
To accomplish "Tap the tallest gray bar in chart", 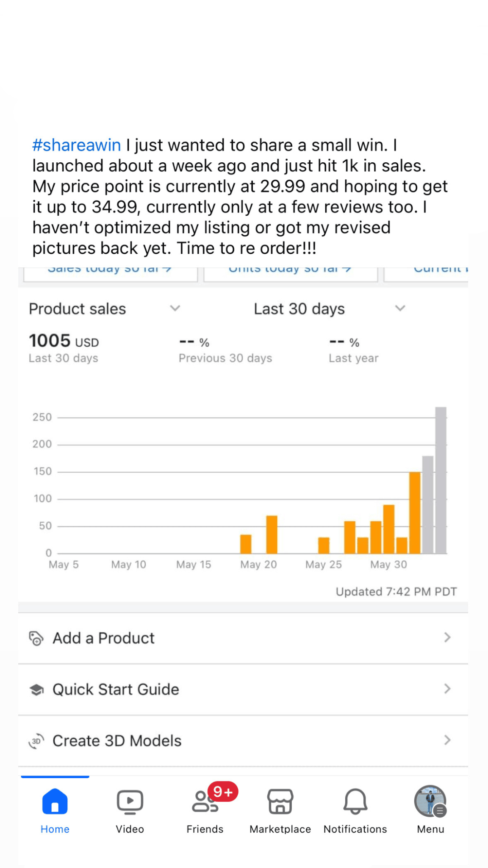I will click(441, 480).
